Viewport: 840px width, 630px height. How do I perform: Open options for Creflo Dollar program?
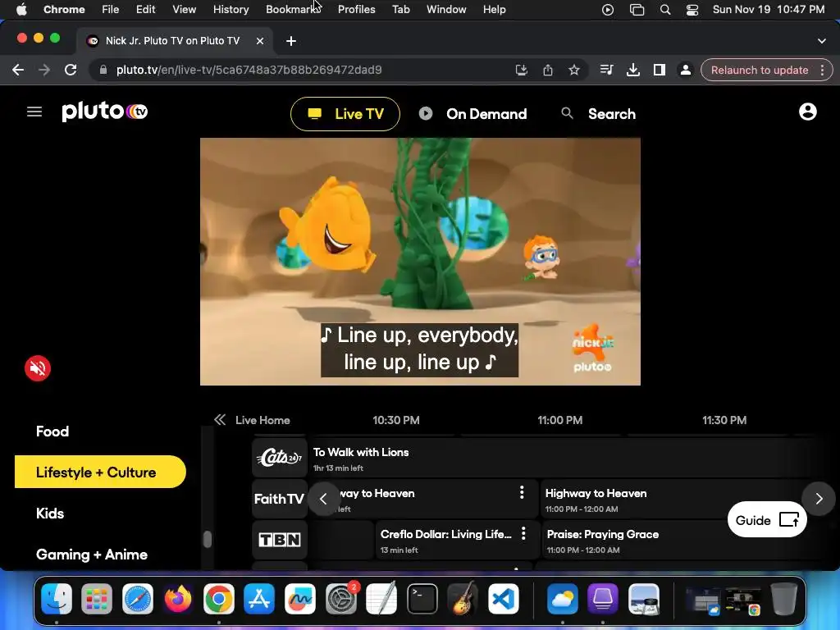[x=523, y=533]
